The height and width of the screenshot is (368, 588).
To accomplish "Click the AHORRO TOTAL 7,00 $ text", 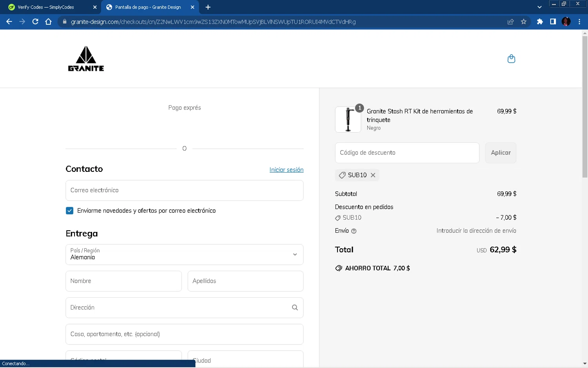I will coord(377,268).
